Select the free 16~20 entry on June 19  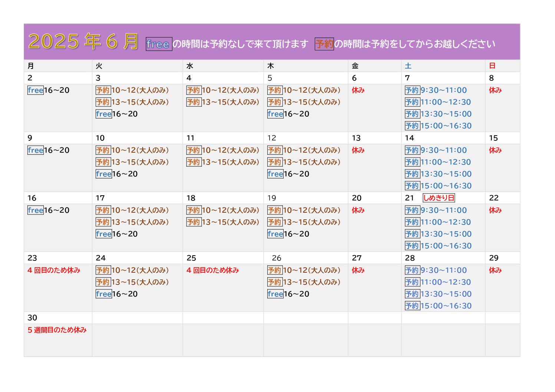coord(288,234)
